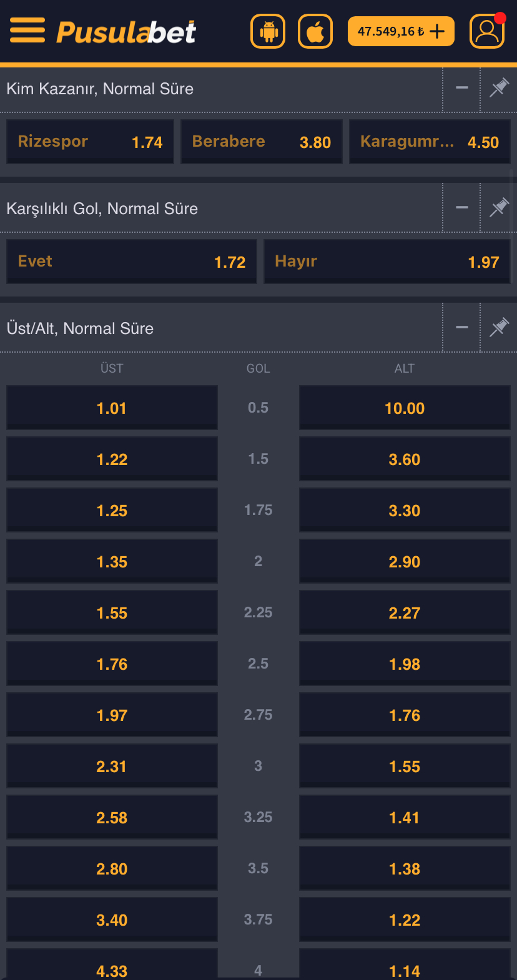
Task: Toggle the Berabere 3.80 bet selection
Action: pos(261,141)
